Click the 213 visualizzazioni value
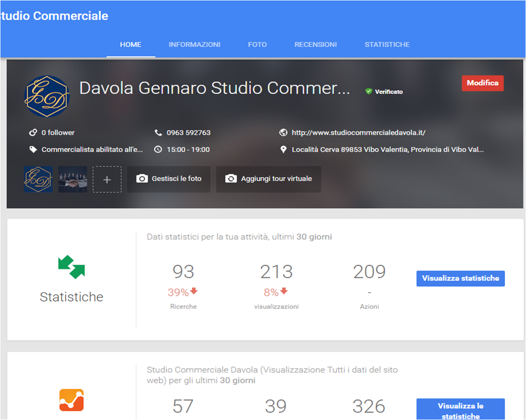The image size is (526, 420). point(276,271)
